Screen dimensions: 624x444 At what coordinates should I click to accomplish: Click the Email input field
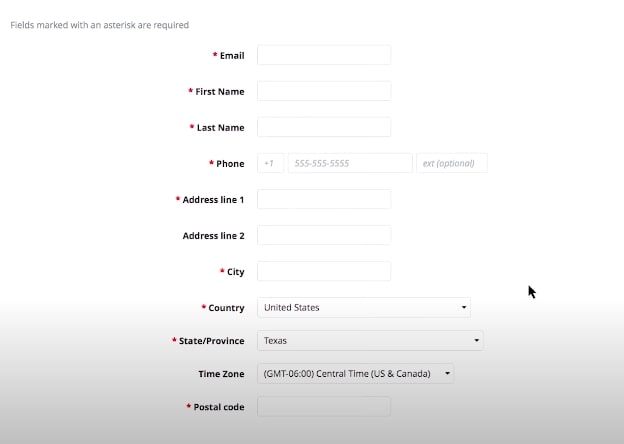tap(323, 55)
